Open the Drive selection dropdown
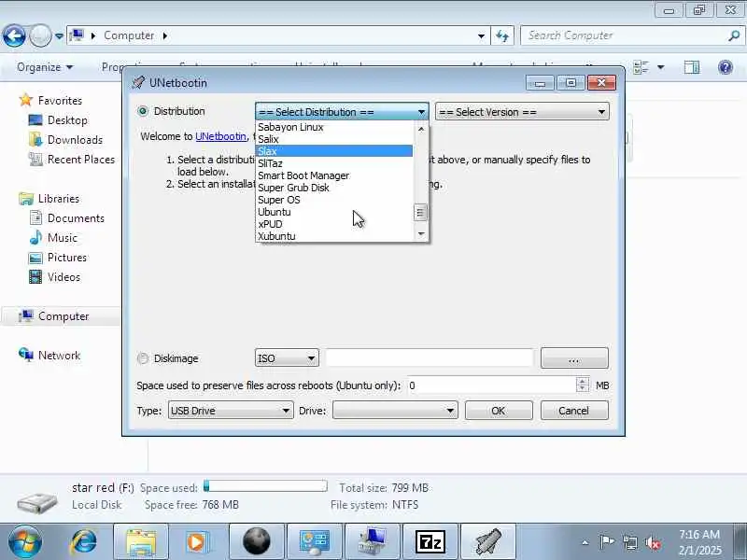Screen dimensions: 747x560 click(395, 411)
